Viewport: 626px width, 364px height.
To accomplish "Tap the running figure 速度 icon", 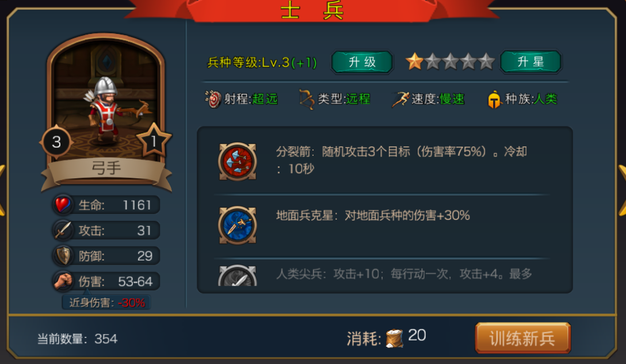I will tap(400, 99).
